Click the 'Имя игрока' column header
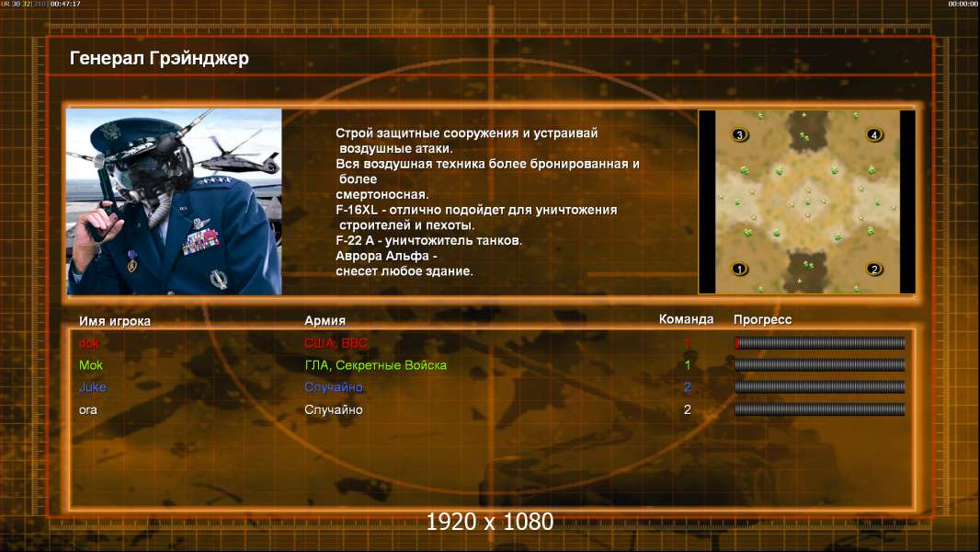Image resolution: width=980 pixels, height=552 pixels. coord(114,321)
